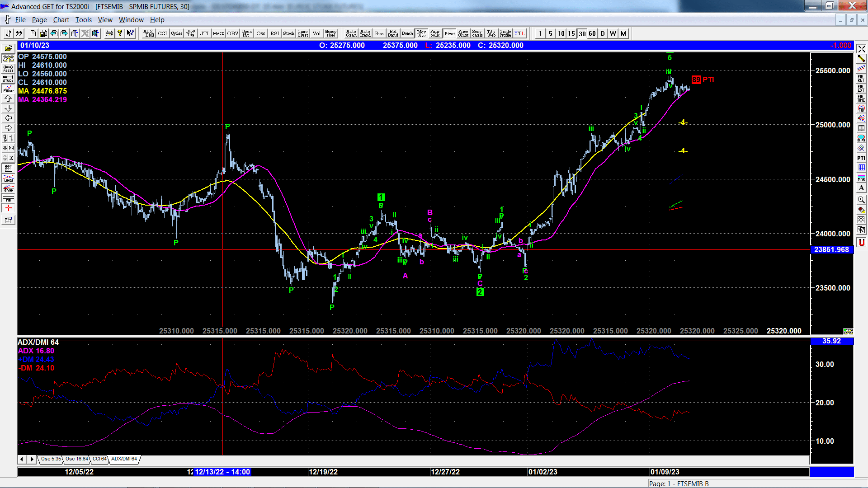Toggle the Mov Ave study
The width and height of the screenshot is (868, 488).
(421, 33)
